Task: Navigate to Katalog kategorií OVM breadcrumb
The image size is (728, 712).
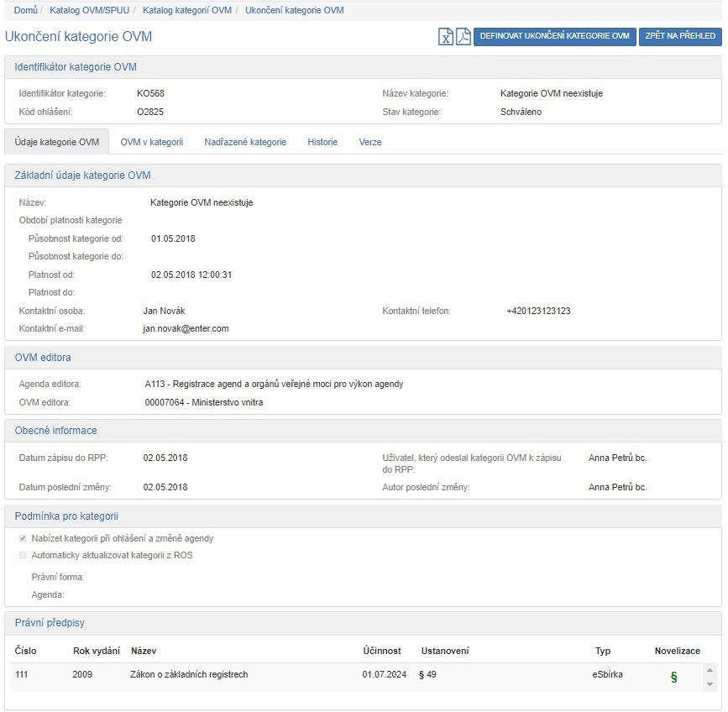Action: pos(186,10)
